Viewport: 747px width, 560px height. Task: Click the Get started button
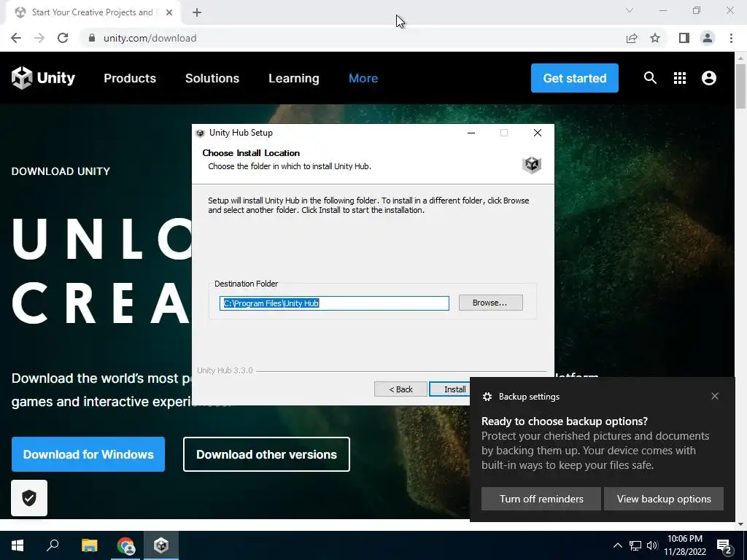pos(575,78)
